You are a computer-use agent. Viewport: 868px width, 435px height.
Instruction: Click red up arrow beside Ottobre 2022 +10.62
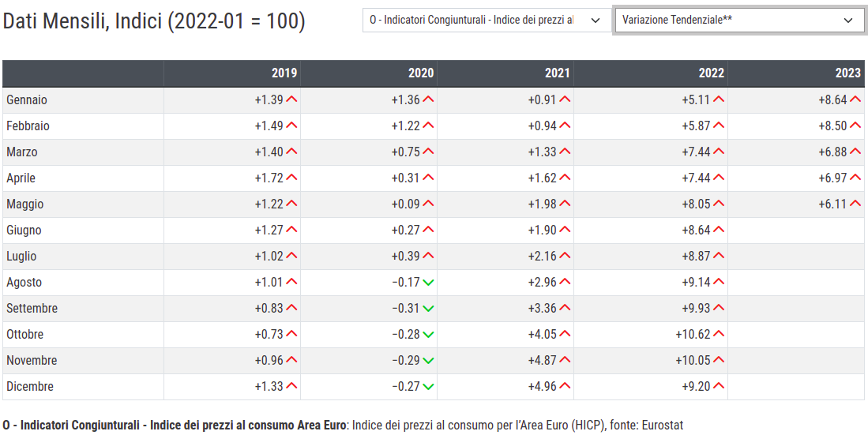719,335
